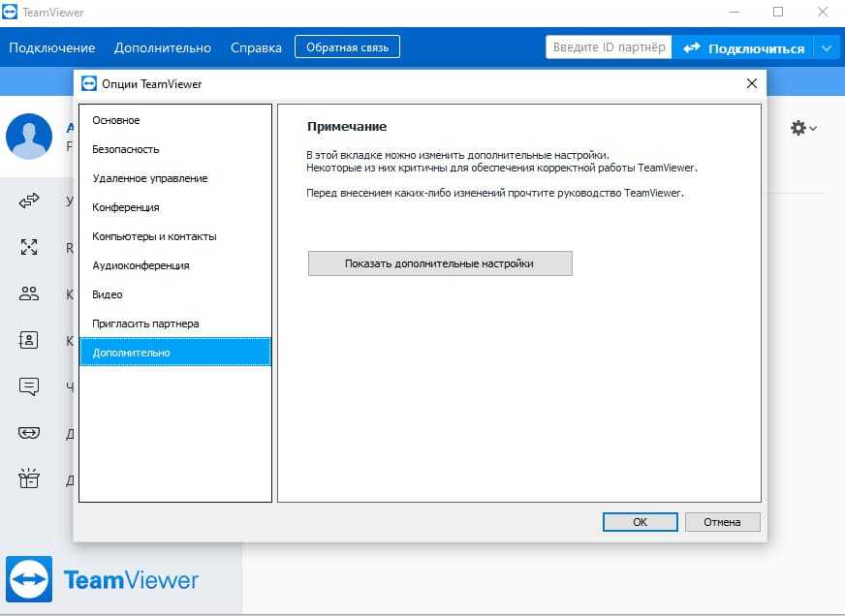Screen dimensions: 845x616
Task: Open the Computers & Contacts address book icon
Action: [29, 340]
